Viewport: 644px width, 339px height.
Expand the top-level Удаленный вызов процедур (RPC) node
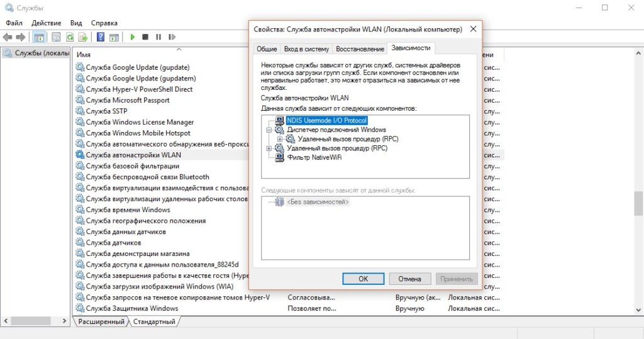coord(270,148)
